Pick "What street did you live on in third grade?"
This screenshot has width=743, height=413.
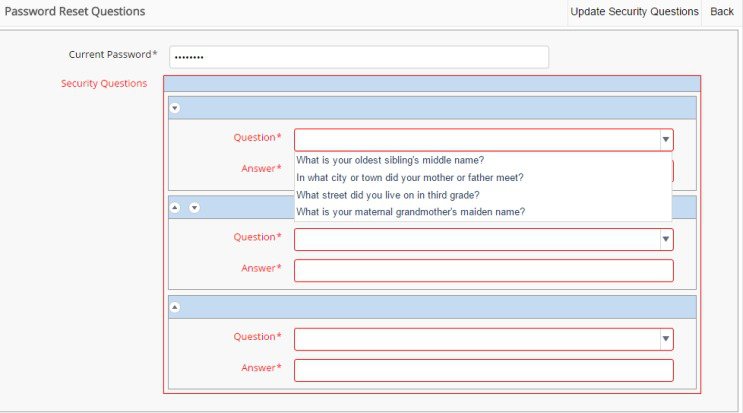[388, 195]
